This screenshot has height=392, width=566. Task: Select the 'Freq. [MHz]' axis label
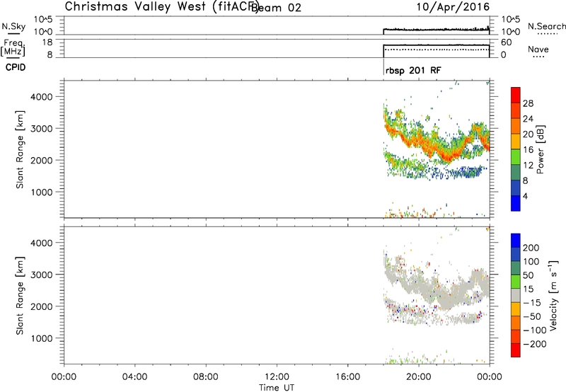tap(13, 47)
